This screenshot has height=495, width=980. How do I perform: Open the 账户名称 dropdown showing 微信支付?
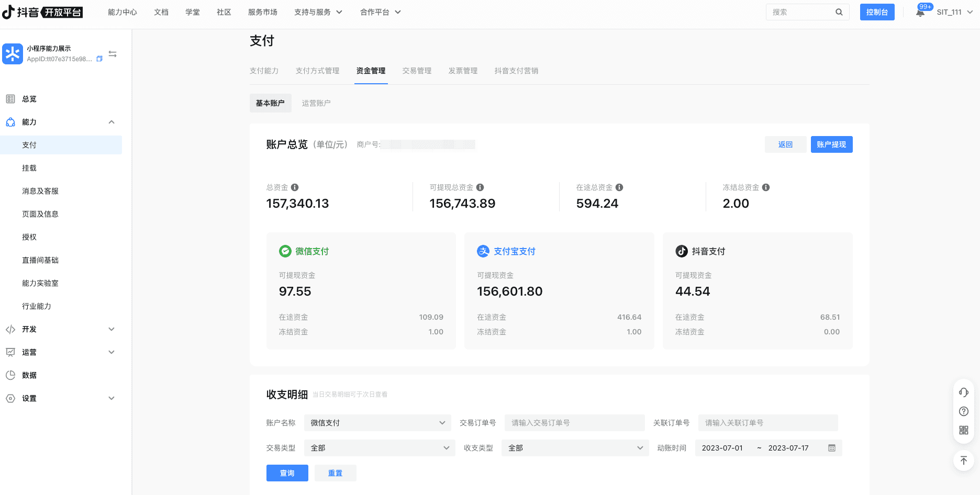pyautogui.click(x=377, y=423)
